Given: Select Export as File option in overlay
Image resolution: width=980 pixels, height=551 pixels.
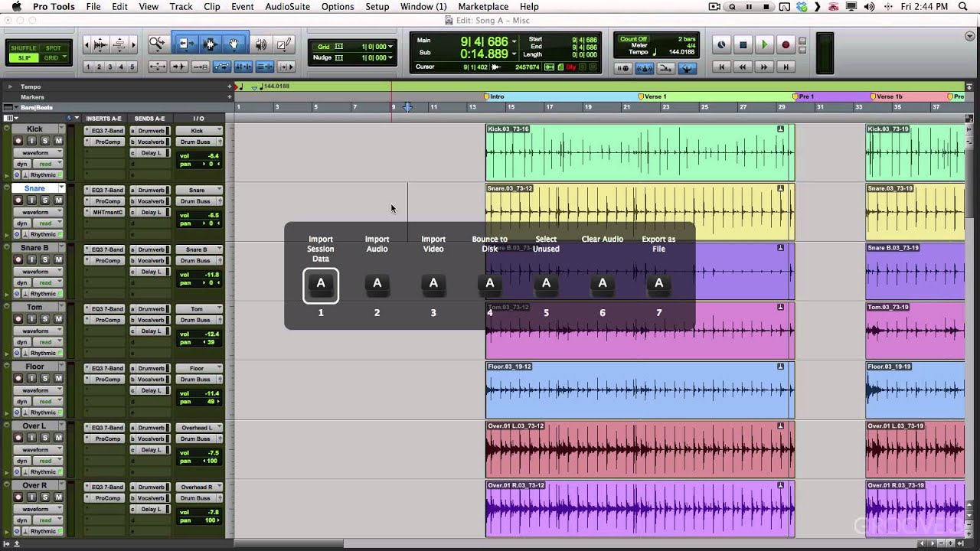Looking at the screenshot, I should (x=658, y=284).
